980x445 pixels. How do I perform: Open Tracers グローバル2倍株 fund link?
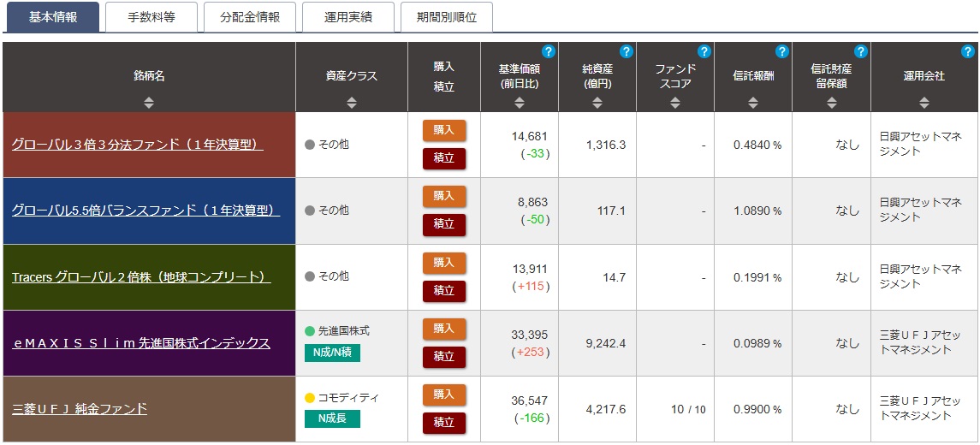click(141, 277)
